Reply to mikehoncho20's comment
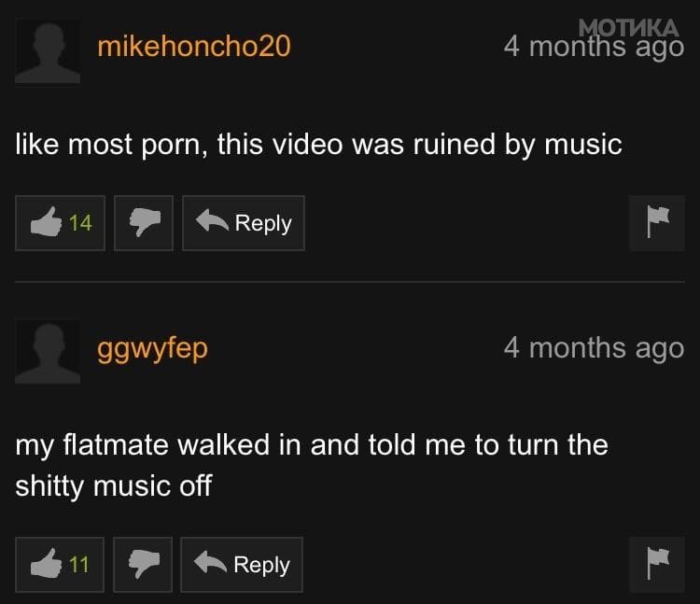Screen dimensions: 700x604 click(x=244, y=223)
